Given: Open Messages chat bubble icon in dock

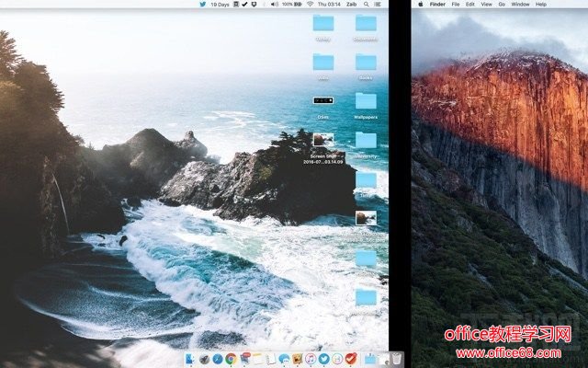Looking at the screenshot, I should click(284, 360).
